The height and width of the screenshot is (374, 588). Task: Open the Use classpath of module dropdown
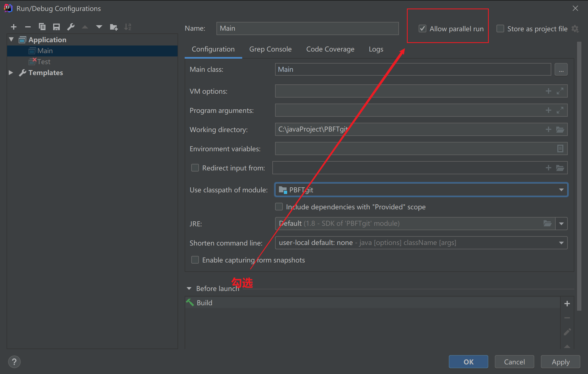click(x=561, y=190)
